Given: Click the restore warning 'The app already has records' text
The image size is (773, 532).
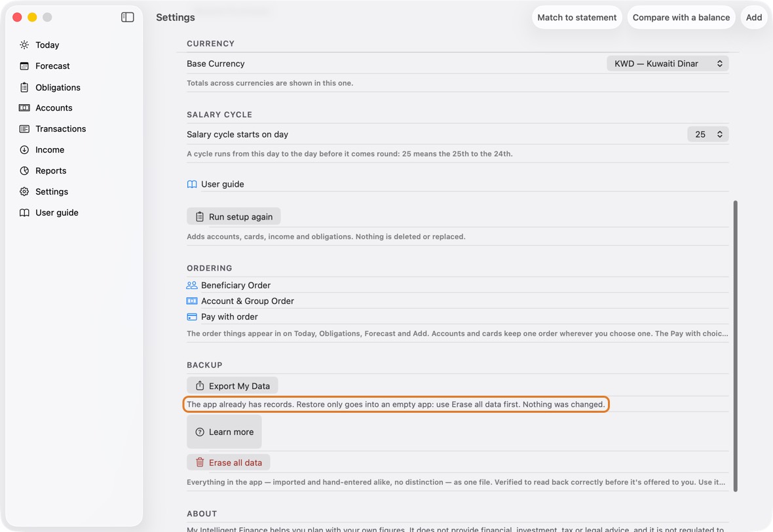Looking at the screenshot, I should coord(396,404).
